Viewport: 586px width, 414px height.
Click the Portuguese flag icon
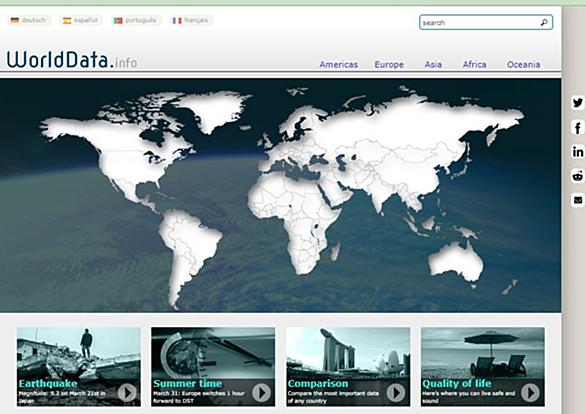click(118, 20)
